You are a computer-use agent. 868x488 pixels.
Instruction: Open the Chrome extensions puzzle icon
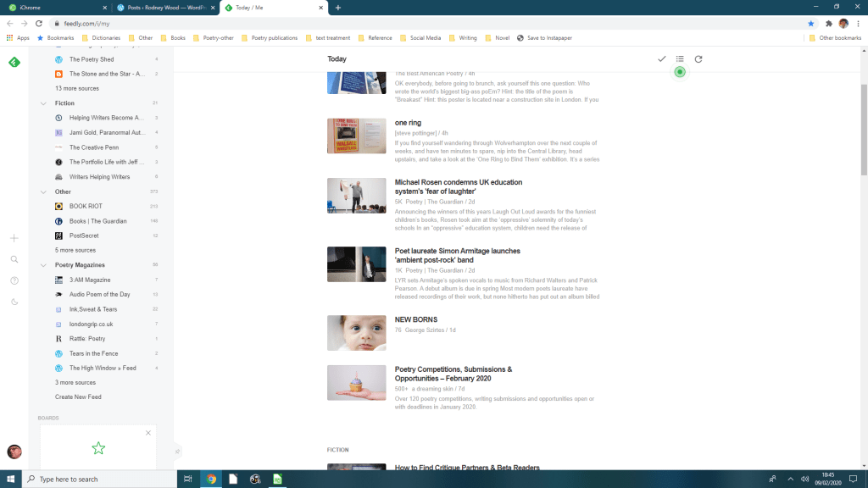[827, 24]
